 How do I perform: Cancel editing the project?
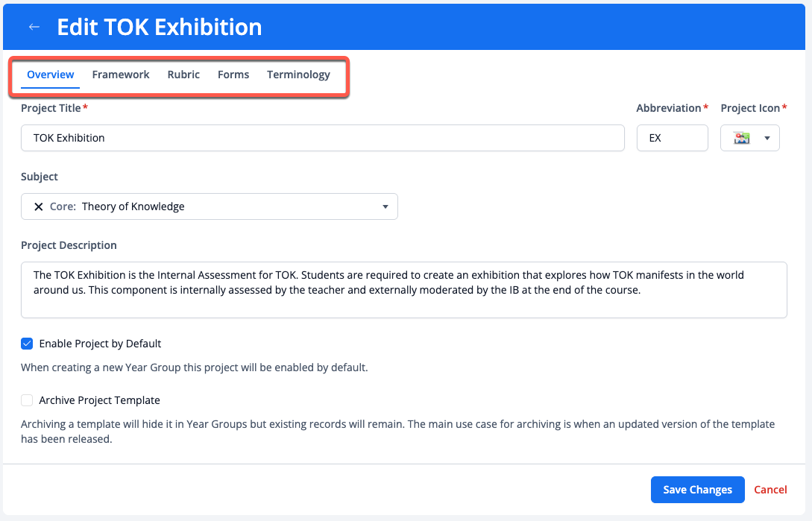(770, 490)
